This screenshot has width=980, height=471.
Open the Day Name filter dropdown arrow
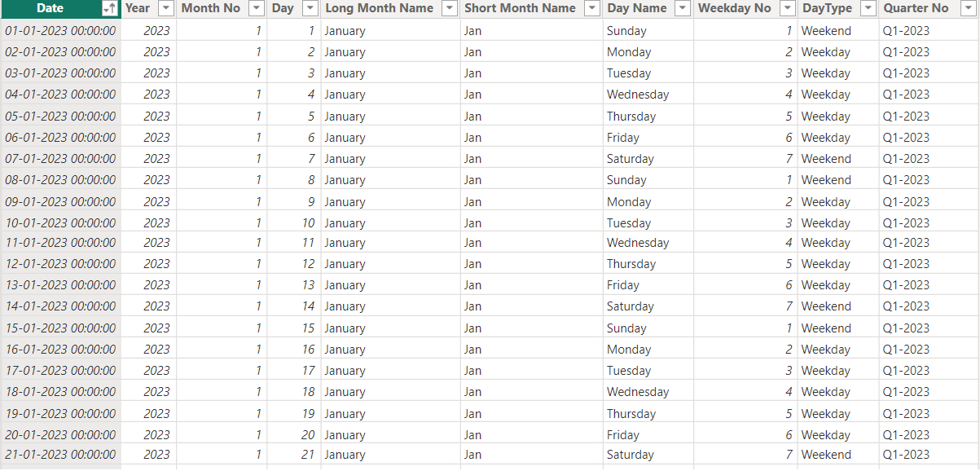pos(683,8)
